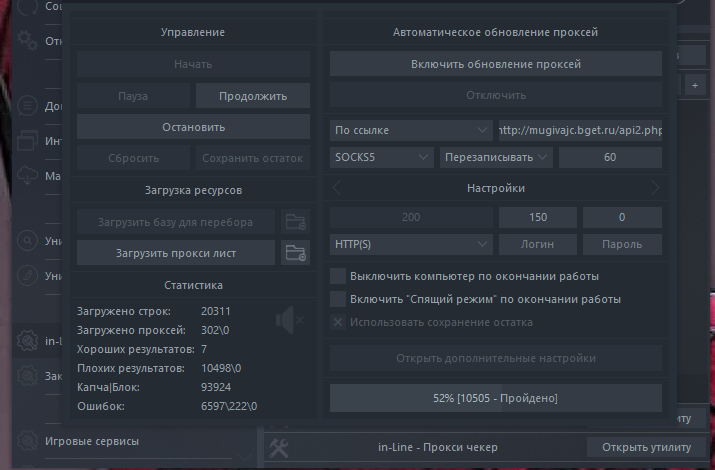
Task: Click the sidebar cloud download icon
Action: point(27,176)
